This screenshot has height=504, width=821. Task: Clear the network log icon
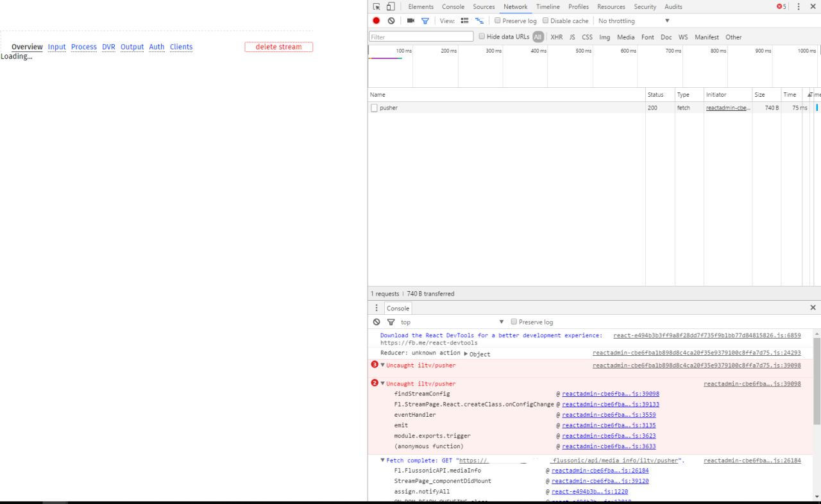[391, 21]
